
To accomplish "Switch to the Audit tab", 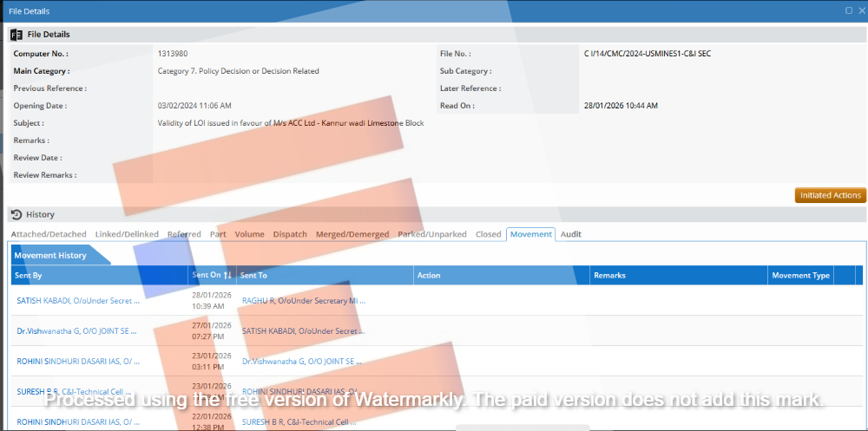I will click(570, 234).
